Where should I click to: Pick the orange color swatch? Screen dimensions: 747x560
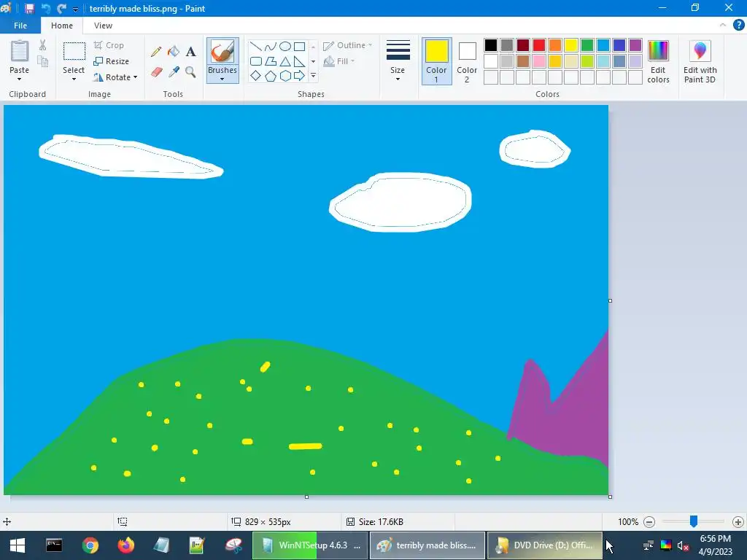click(555, 45)
